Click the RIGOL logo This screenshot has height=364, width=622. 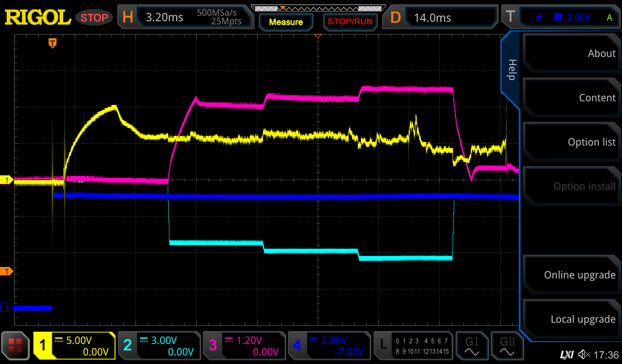point(38,18)
